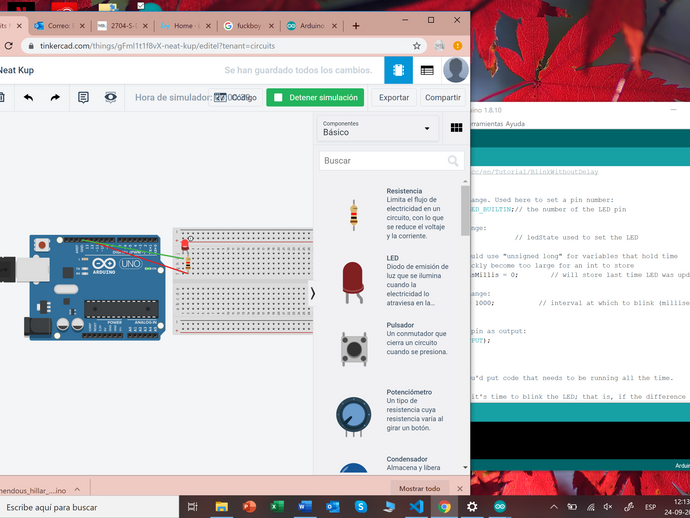Click the Arduino Uno board on canvas
Viewport: 690px width, 518px height.
(97, 287)
